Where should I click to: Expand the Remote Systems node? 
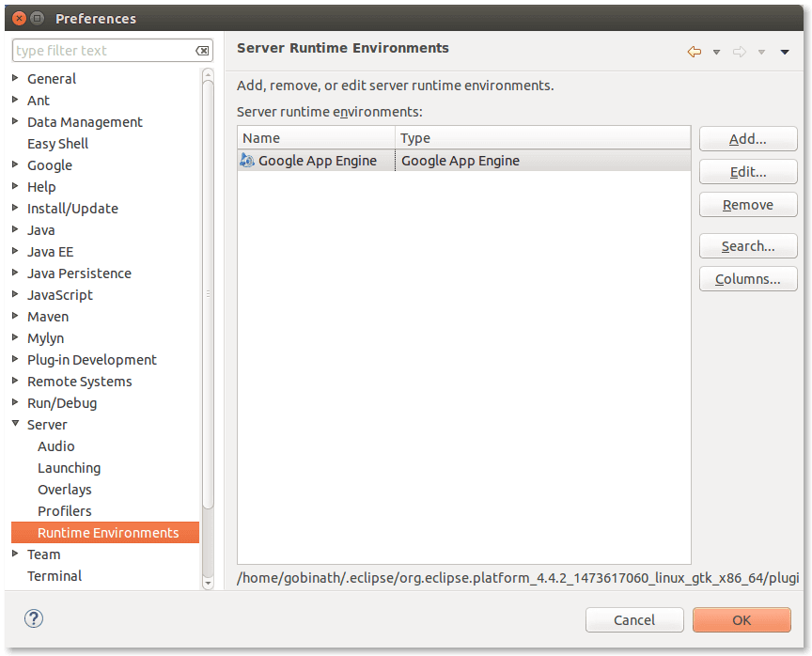click(16, 381)
